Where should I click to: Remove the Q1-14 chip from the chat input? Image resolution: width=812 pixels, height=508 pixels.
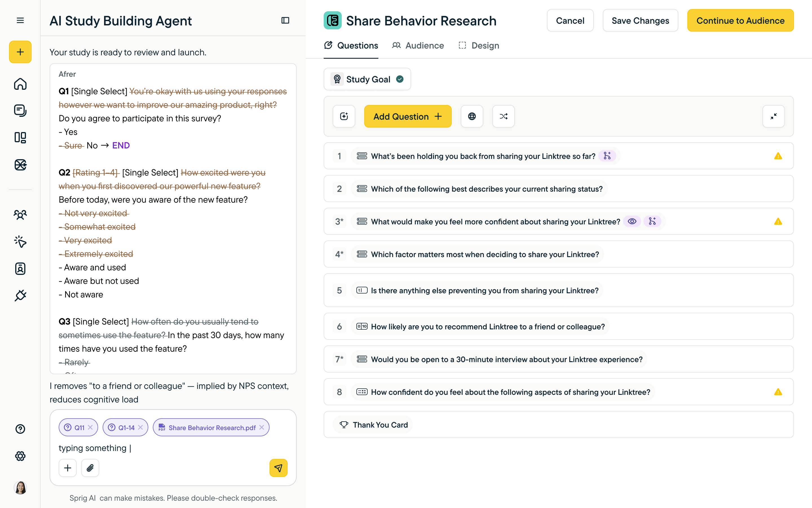[x=141, y=427]
